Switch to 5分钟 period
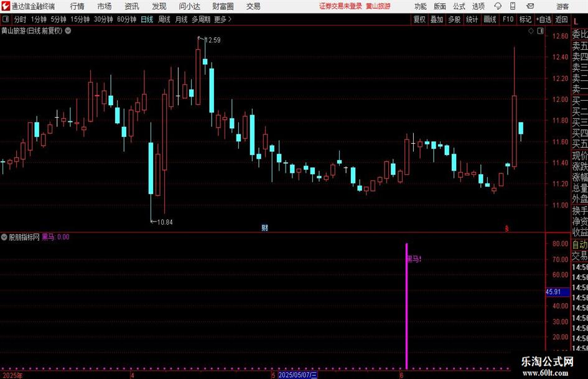Image resolution: width=588 pixels, height=379 pixels. tap(58, 19)
